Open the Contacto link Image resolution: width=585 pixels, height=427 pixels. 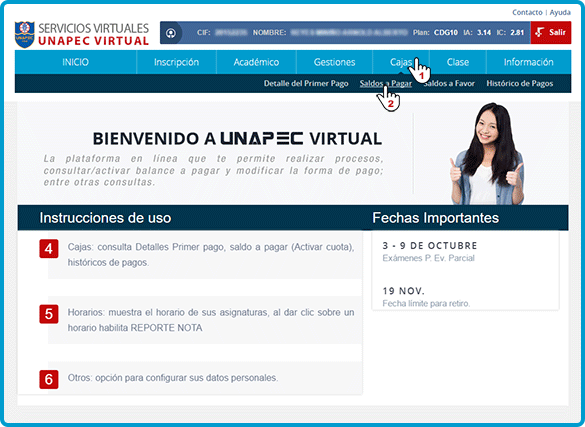[527, 12]
